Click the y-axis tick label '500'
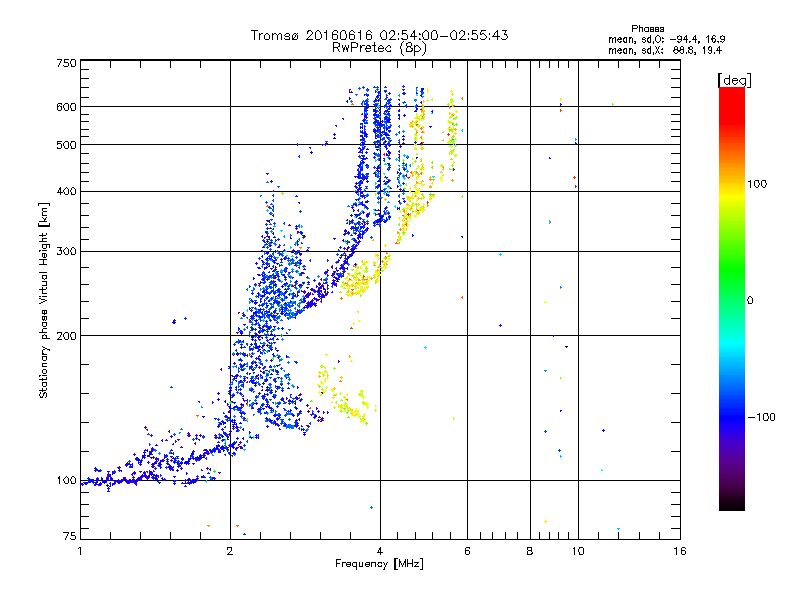This screenshot has height=600, width=800. pyautogui.click(x=66, y=145)
